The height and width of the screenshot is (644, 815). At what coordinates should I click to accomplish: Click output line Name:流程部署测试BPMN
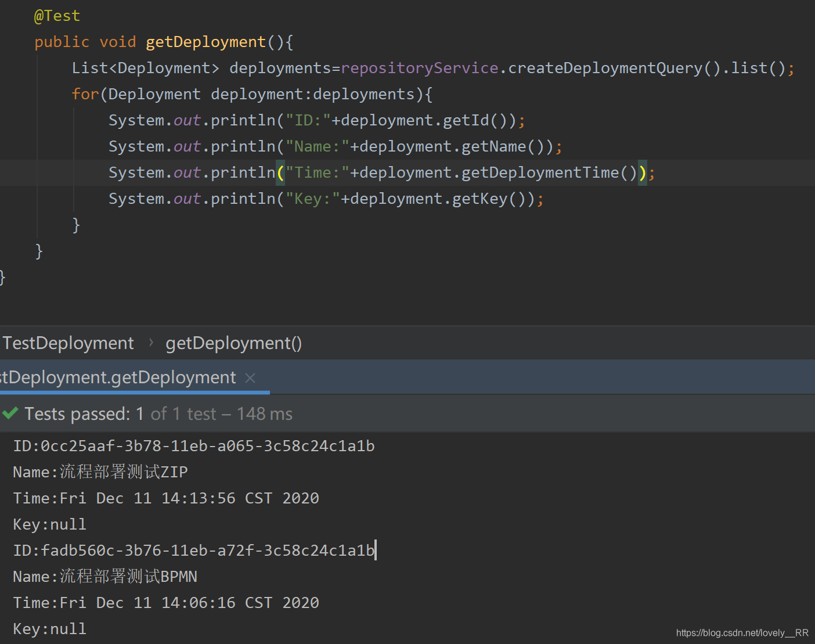pos(105,577)
